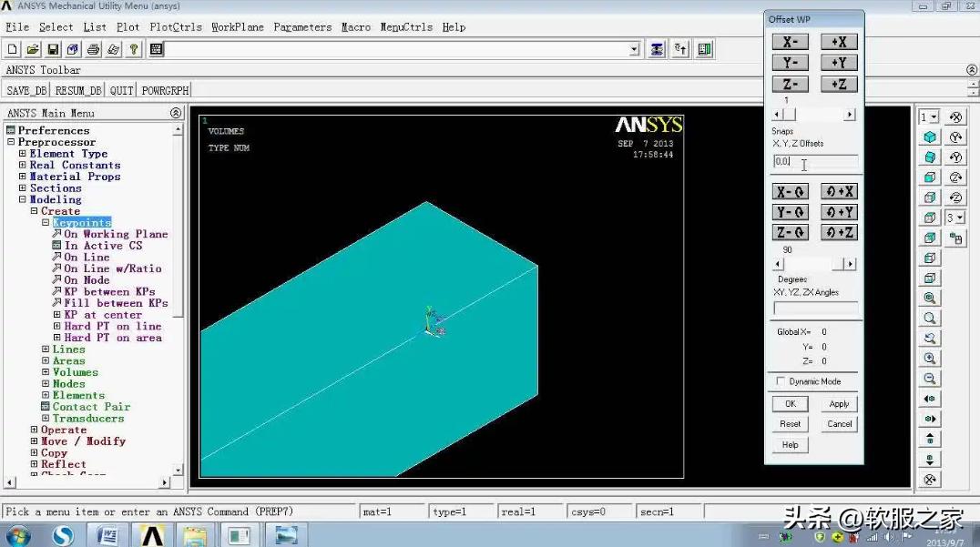
Task: Click the rotate Y- button in Offset WP
Action: (x=790, y=212)
